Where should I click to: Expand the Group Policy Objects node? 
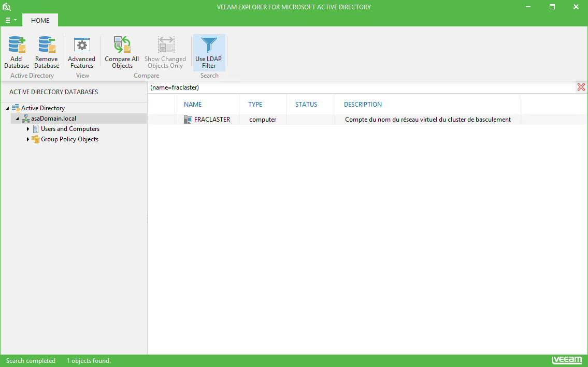tap(28, 139)
